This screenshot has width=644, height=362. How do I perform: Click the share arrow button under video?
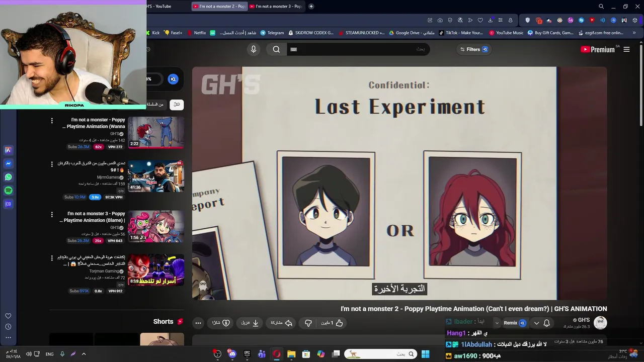pyautogui.click(x=282, y=323)
